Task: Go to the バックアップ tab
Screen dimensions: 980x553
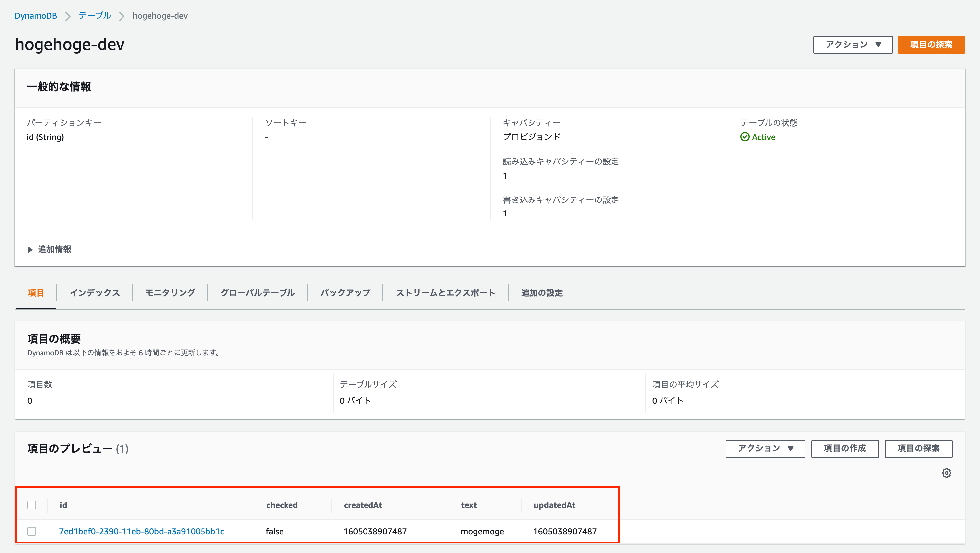Action: coord(345,292)
